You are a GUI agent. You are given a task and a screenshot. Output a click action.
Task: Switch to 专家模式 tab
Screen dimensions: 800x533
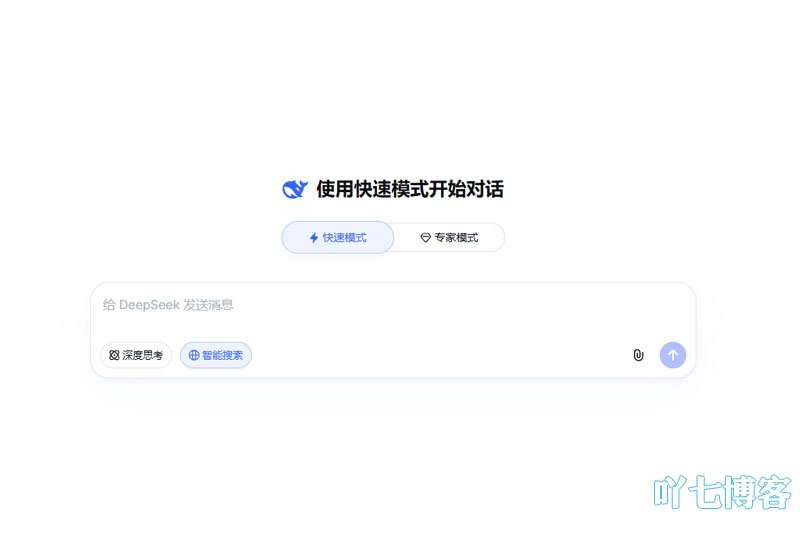(449, 238)
